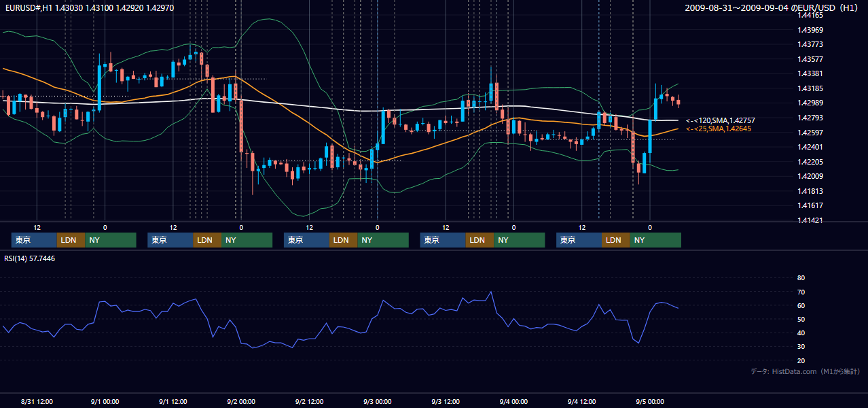This screenshot has width=868, height=408.
Task: Click the RSI level 80 label
Action: click(x=801, y=278)
